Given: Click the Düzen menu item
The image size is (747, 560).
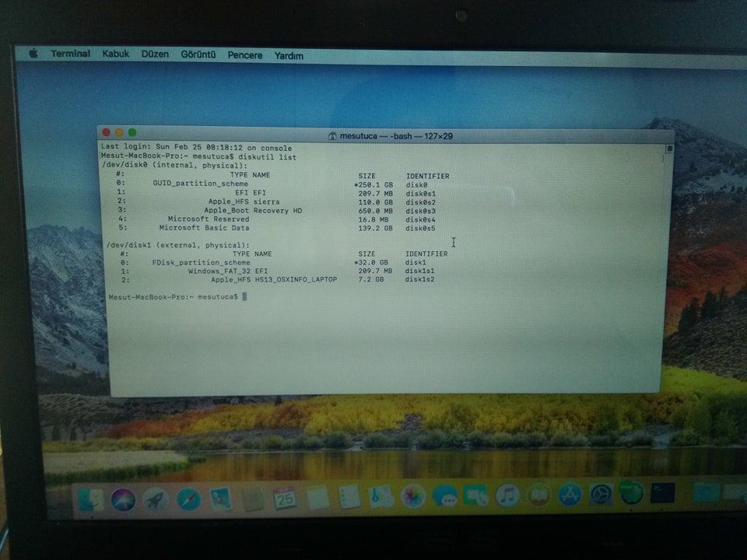Looking at the screenshot, I should click(x=155, y=55).
